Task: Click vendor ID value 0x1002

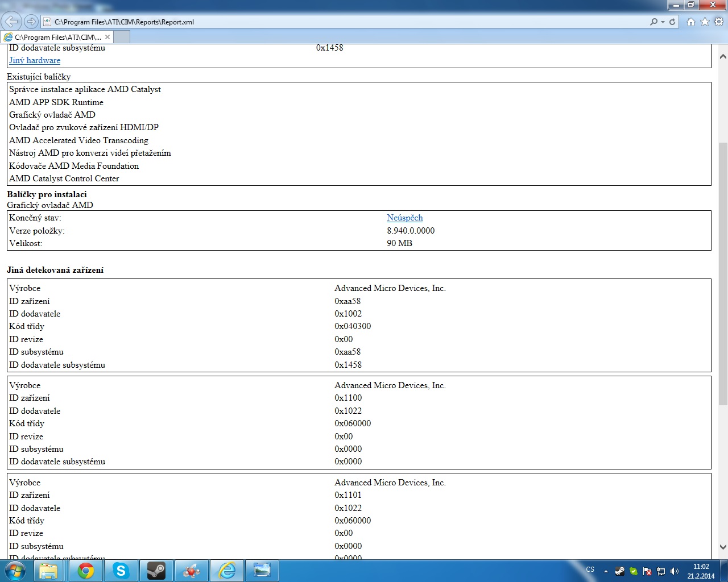Action: click(x=348, y=314)
